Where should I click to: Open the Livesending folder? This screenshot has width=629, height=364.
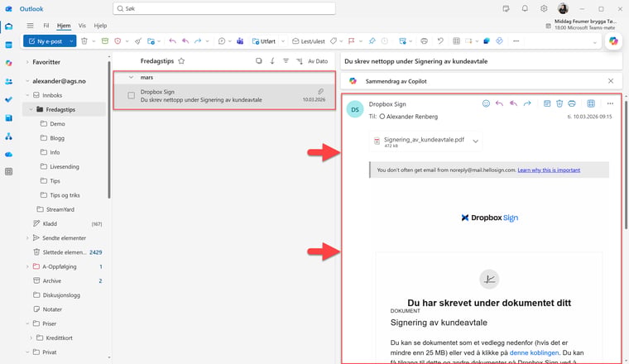[65, 167]
